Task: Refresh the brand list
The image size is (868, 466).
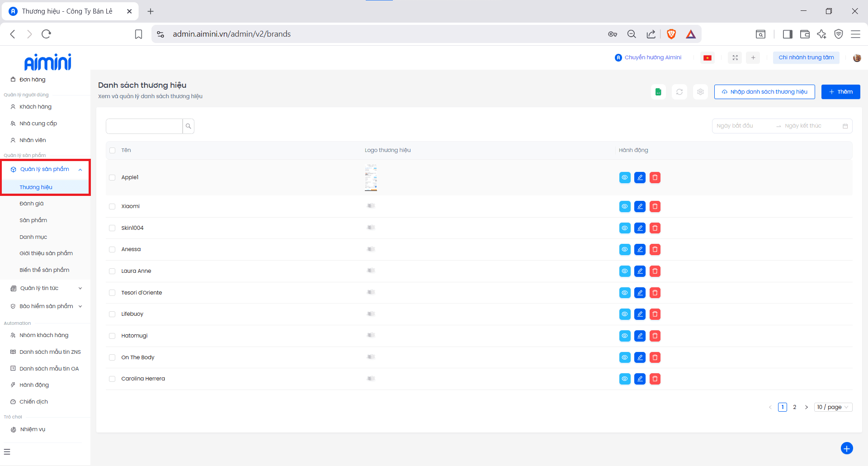Action: pyautogui.click(x=679, y=92)
